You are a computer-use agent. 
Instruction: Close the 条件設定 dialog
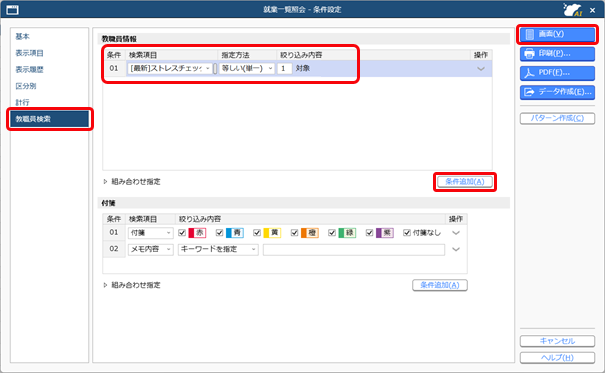tap(593, 10)
